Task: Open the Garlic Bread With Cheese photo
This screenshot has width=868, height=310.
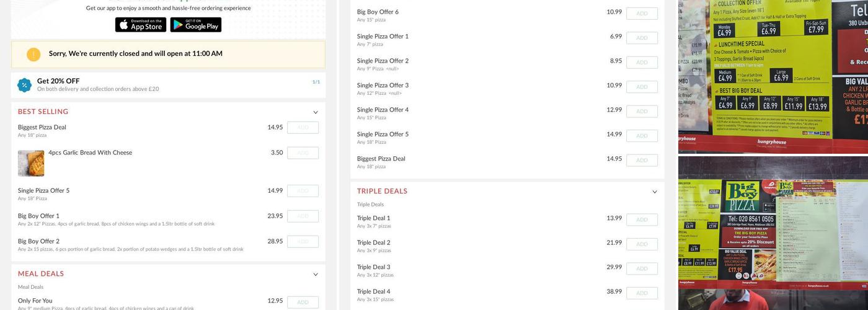Action: click(31, 163)
